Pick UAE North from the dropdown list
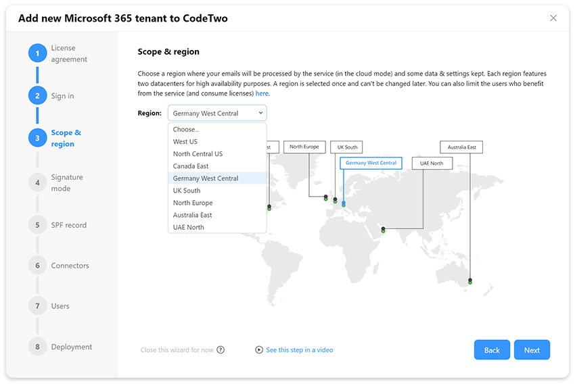 click(217, 227)
